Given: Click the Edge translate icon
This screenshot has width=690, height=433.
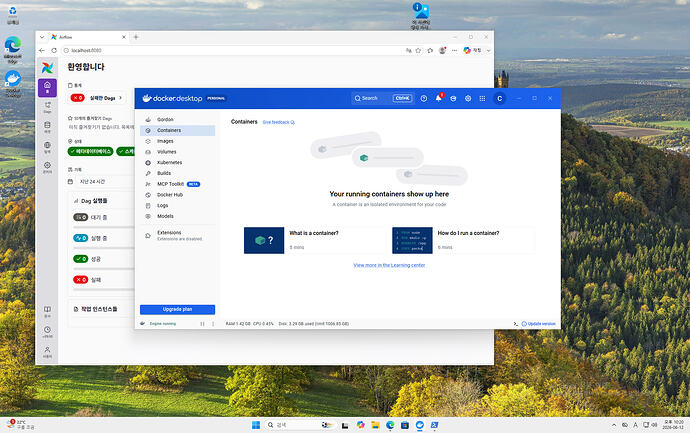Looking at the screenshot, I should 408,51.
